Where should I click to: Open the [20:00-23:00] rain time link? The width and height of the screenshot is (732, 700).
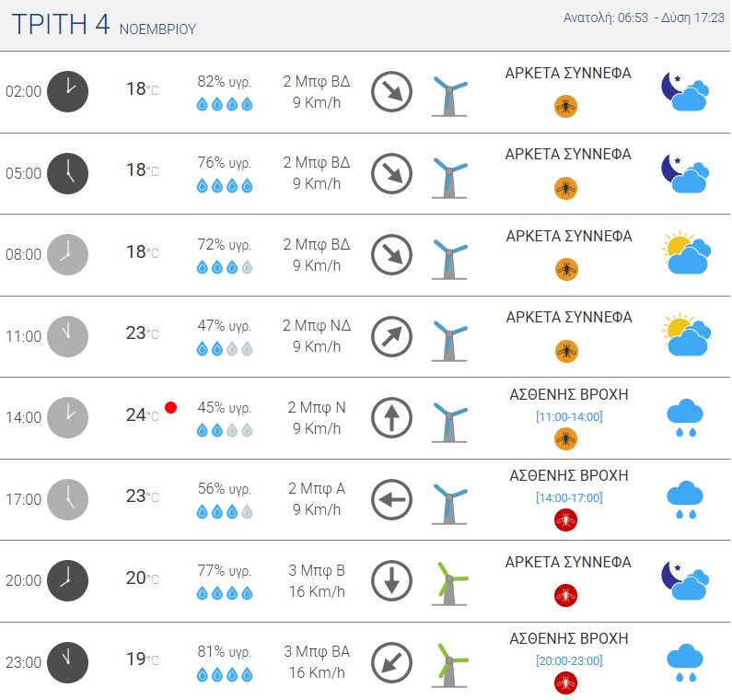pos(568,660)
